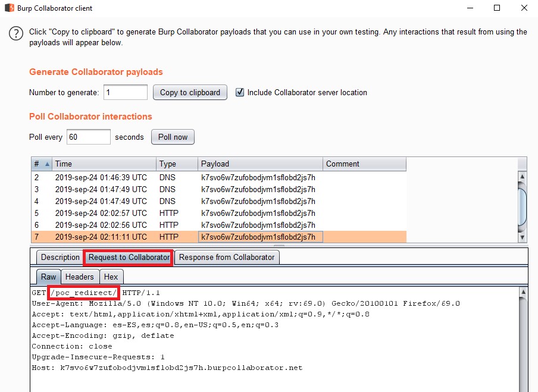Focus the Number to generate field
The height and width of the screenshot is (392, 538).
coord(126,92)
